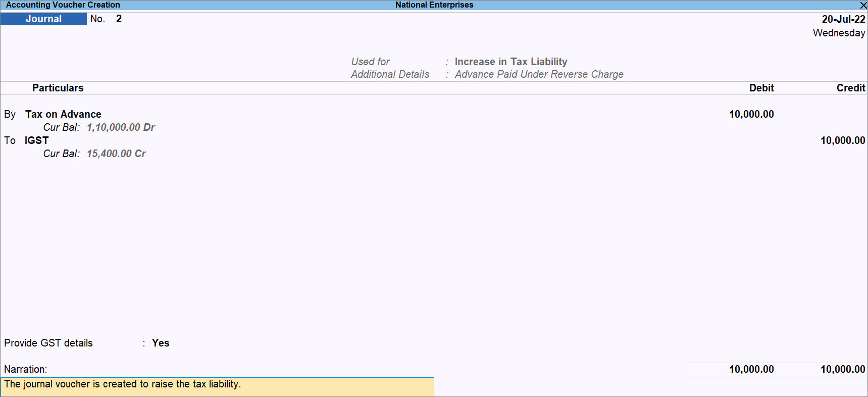Click the Provide GST details label

(x=48, y=343)
